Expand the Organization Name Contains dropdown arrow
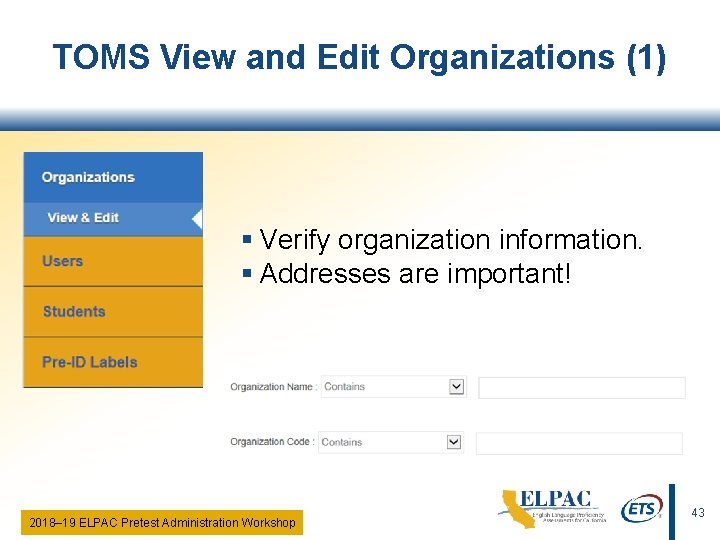The image size is (720, 540). (456, 387)
